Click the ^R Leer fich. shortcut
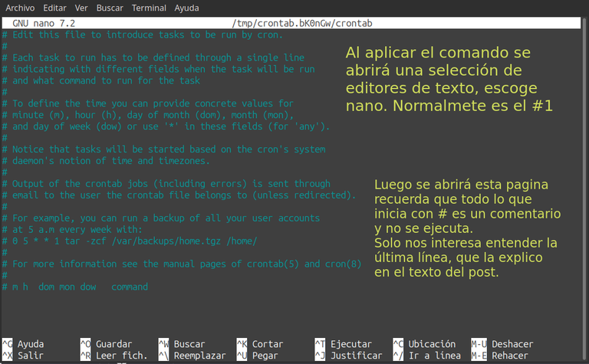The height and width of the screenshot is (364, 589). tap(114, 356)
